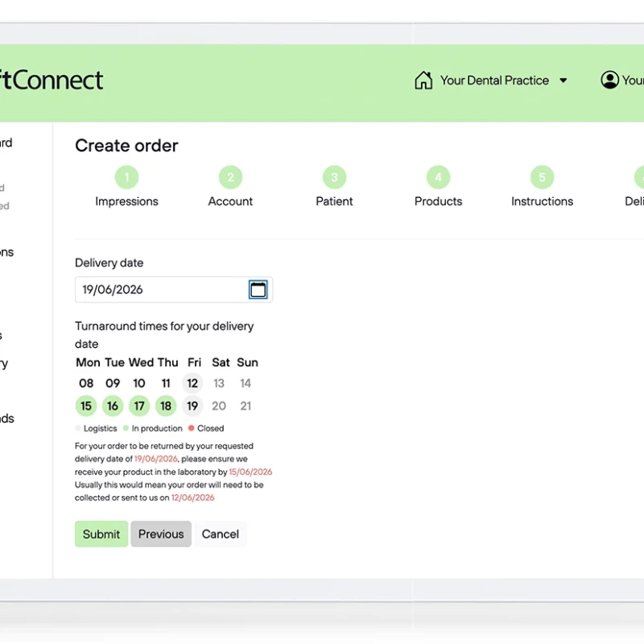Click the home icon beside Your Dental Practice
Viewport: 644px width, 644px height.
[x=423, y=80]
